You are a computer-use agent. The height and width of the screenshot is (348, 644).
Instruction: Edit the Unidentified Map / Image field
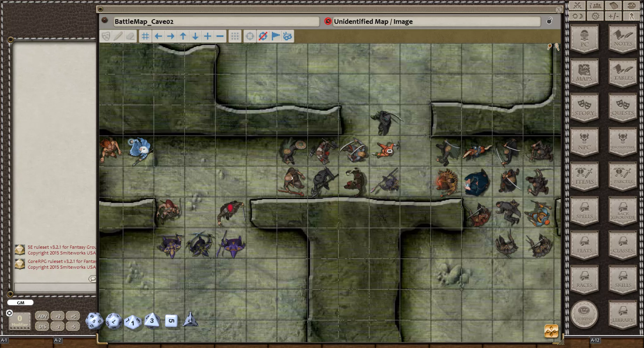pyautogui.click(x=436, y=22)
